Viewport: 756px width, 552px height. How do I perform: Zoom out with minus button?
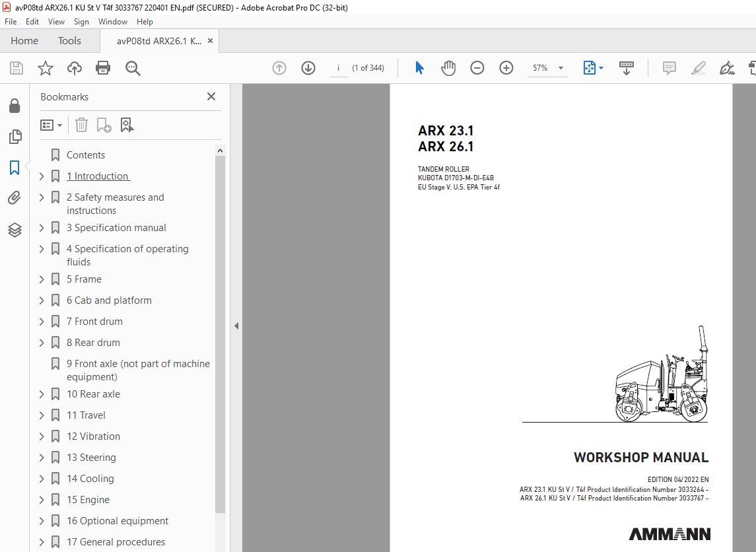[477, 68]
